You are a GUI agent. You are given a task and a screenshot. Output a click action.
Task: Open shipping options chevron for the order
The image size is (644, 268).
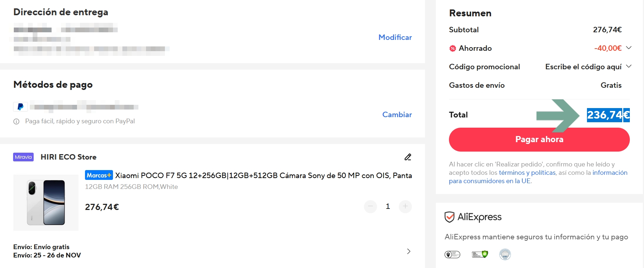409,251
